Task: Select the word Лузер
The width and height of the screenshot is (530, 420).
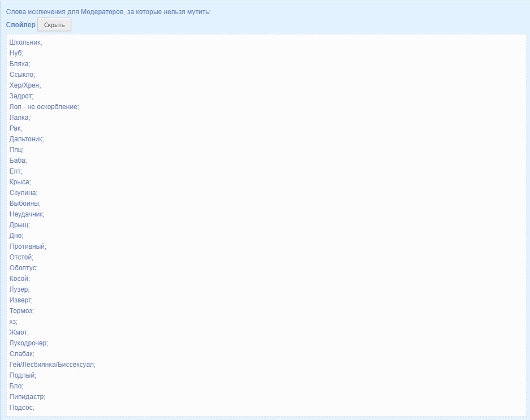Action: click(19, 289)
